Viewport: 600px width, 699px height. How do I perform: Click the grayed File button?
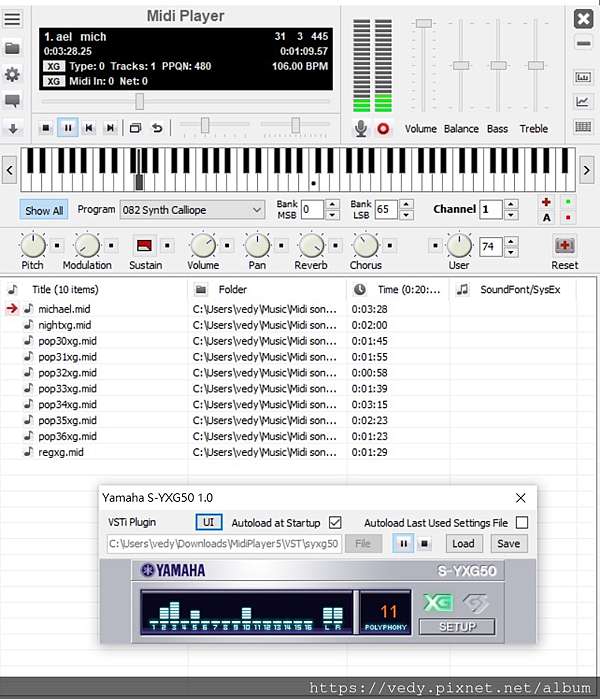click(x=363, y=543)
